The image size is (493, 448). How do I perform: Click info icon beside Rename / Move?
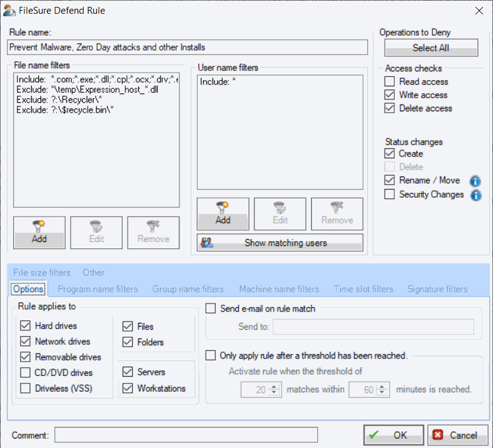(x=475, y=181)
